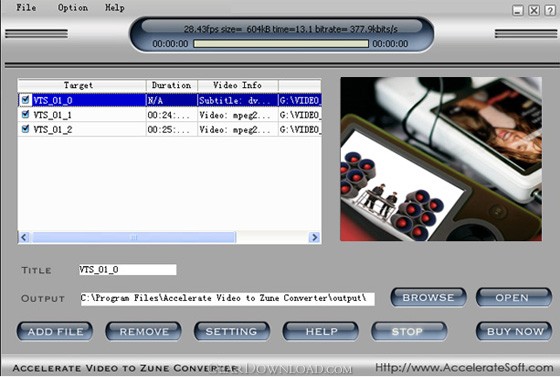
Task: Select the VTS_01_2 row name
Action: point(53,130)
